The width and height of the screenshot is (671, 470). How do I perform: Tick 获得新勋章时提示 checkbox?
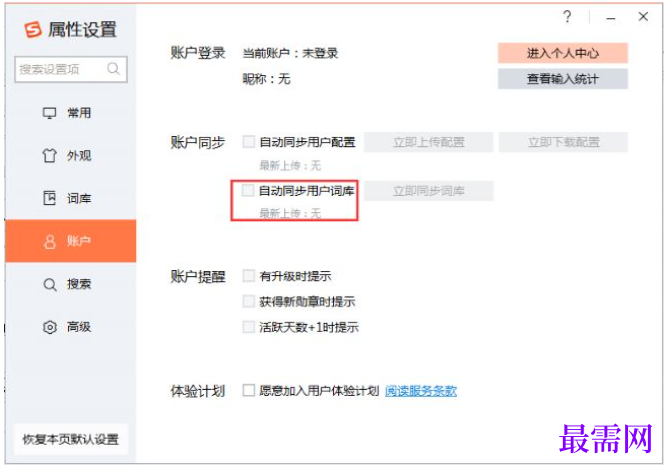pyautogui.click(x=249, y=301)
